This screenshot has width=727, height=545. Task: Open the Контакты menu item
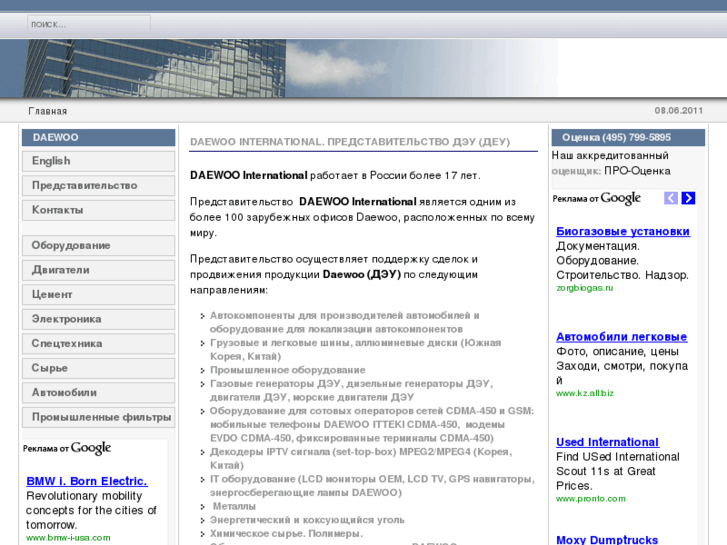98,210
